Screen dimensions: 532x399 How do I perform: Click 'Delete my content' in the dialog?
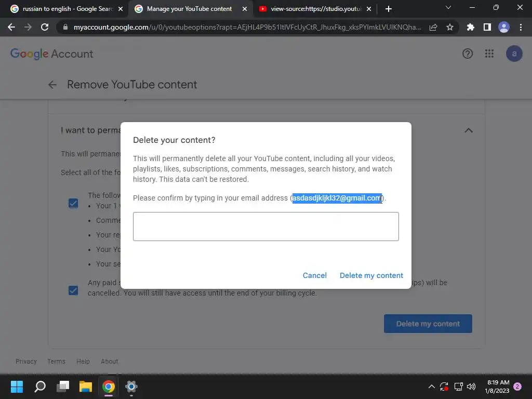click(371, 275)
